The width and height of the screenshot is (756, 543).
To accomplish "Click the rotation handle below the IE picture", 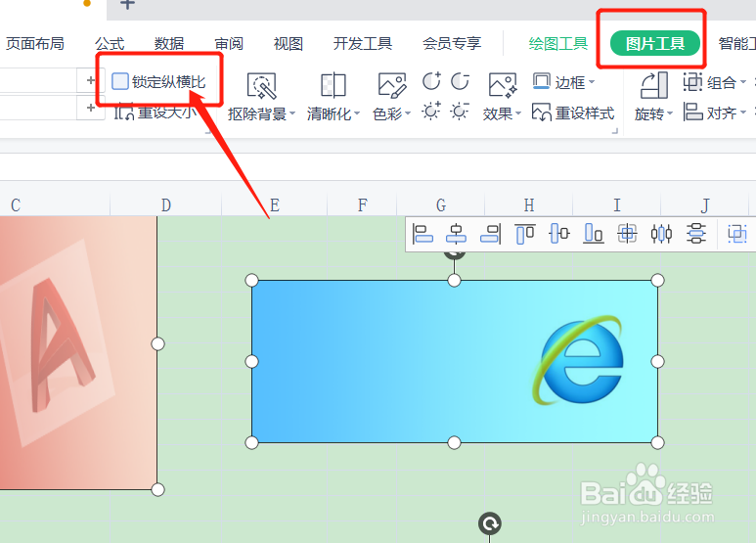I will click(x=490, y=523).
